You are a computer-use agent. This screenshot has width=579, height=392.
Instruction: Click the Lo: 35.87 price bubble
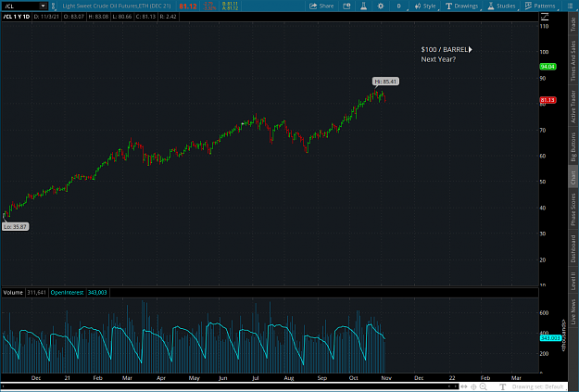(x=15, y=226)
